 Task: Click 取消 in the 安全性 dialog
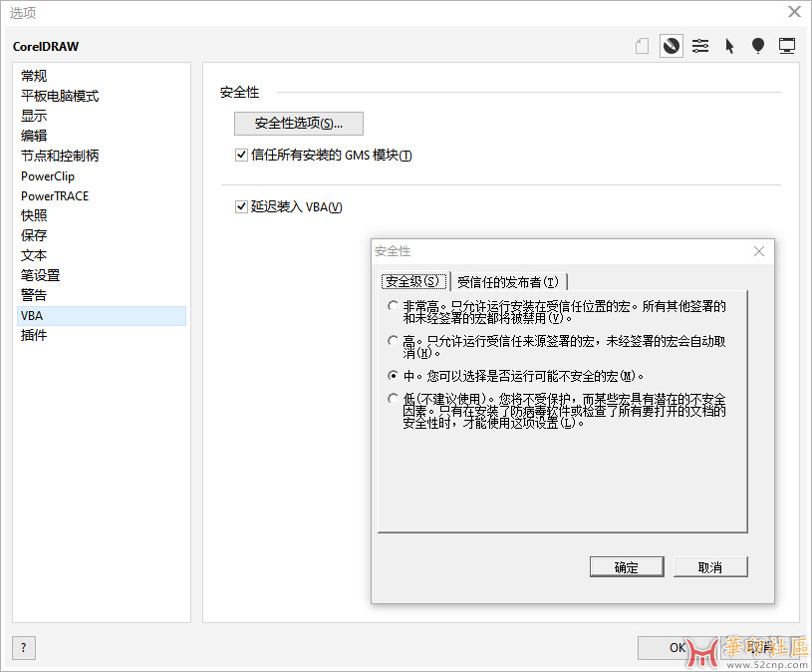pyautogui.click(x=710, y=567)
